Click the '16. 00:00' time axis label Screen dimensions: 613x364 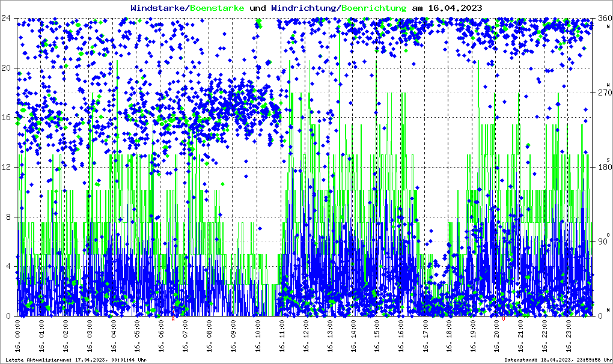(17, 336)
